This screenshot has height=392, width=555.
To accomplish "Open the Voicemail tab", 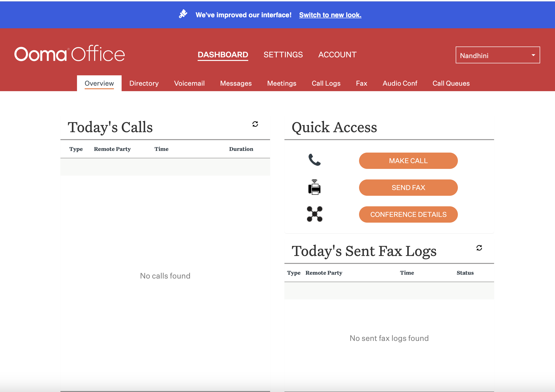I will (189, 83).
